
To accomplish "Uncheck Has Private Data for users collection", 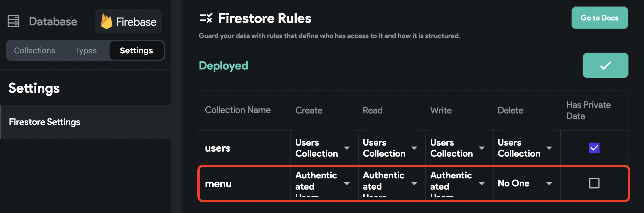I will [595, 148].
